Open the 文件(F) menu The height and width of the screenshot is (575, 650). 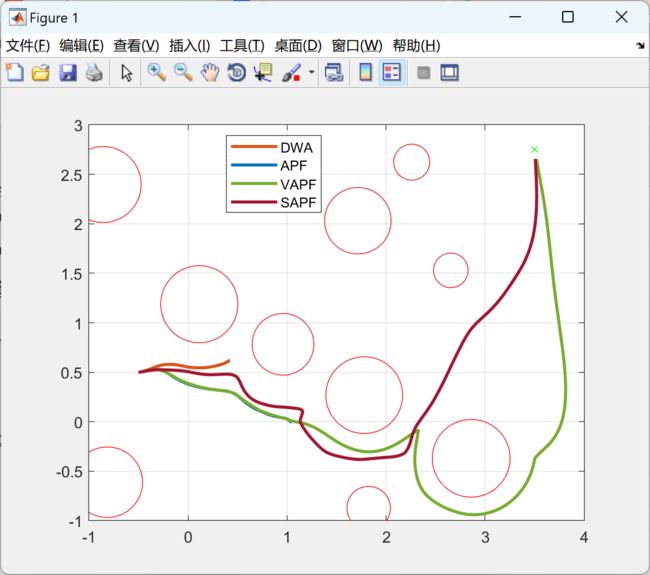point(28,46)
